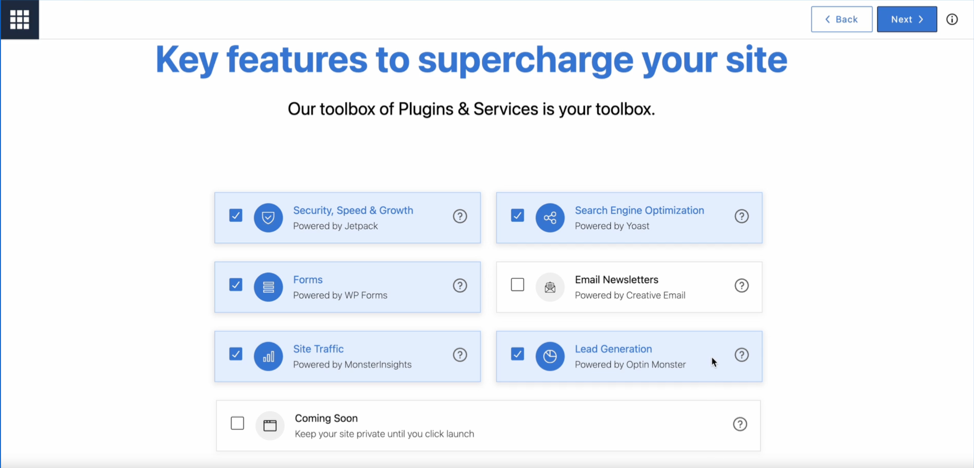Click the Creative Email envelope icon

coord(550,287)
